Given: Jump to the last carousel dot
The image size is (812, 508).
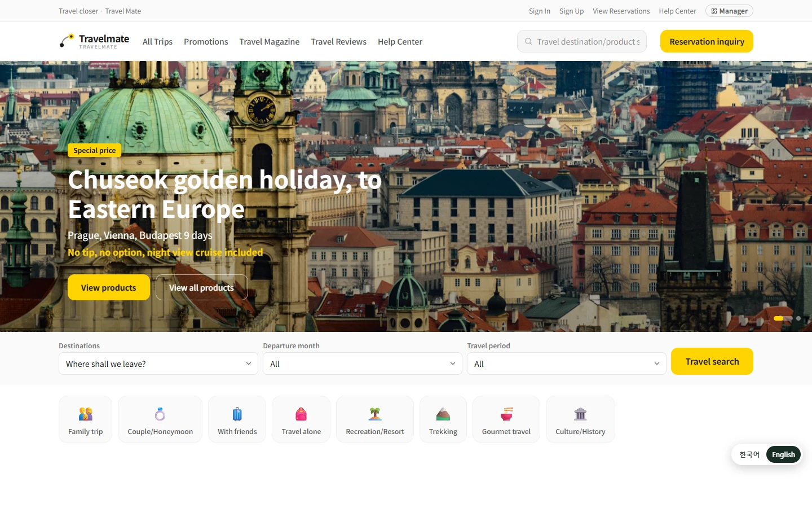Looking at the screenshot, I should click(798, 318).
